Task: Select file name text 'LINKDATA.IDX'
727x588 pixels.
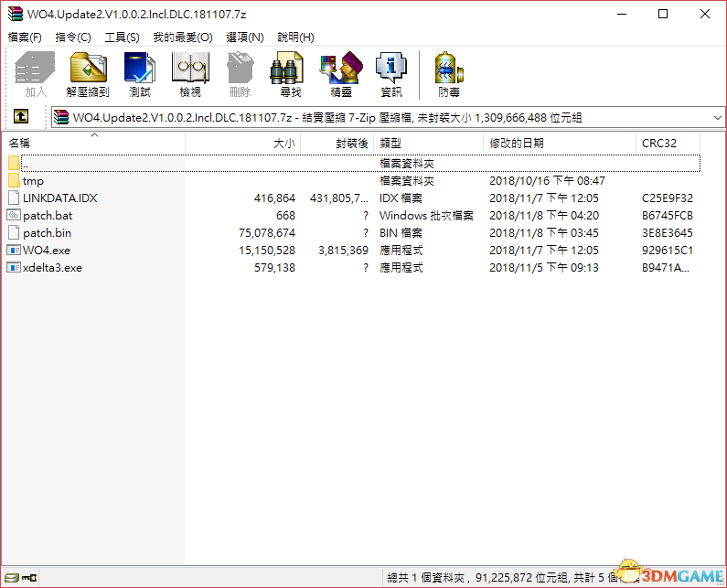Action: [x=60, y=198]
